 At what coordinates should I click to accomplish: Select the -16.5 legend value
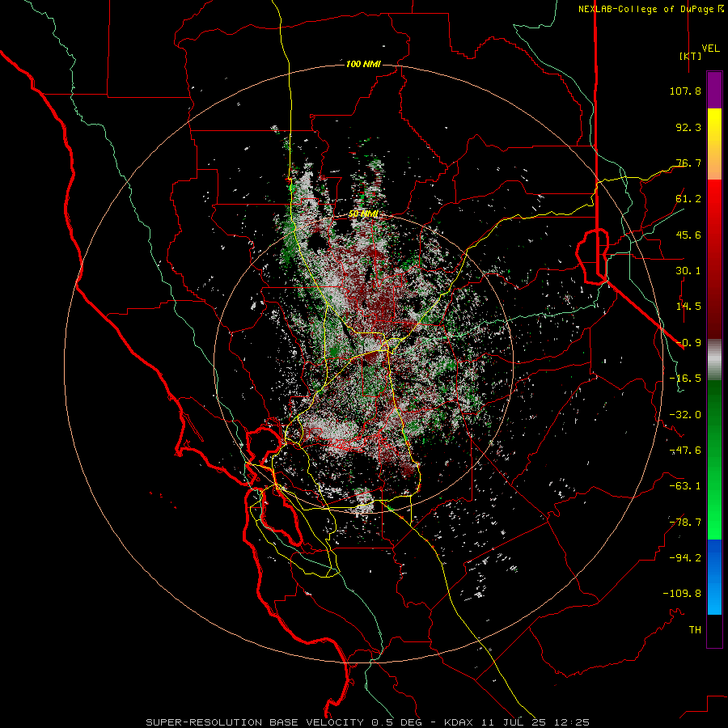(x=685, y=379)
